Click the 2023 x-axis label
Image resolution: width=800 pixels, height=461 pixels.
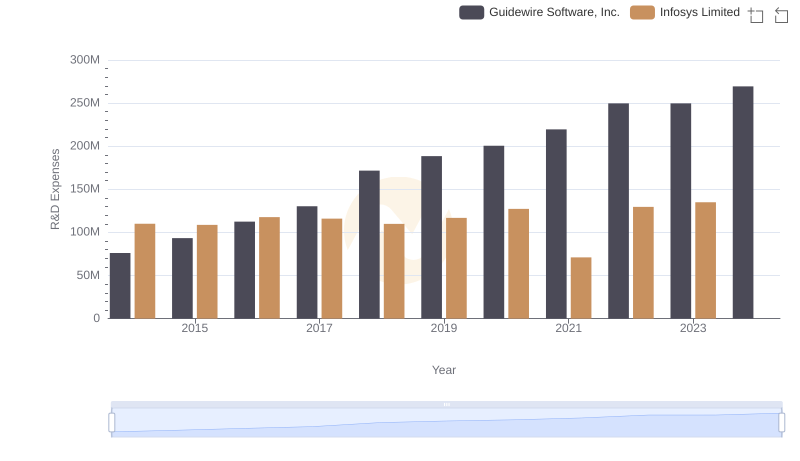pos(693,328)
